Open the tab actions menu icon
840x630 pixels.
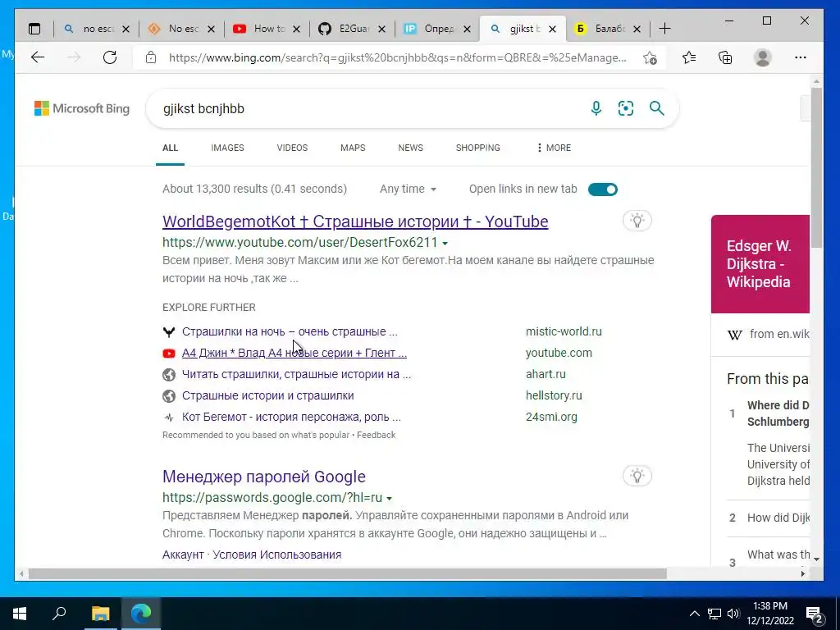point(34,29)
